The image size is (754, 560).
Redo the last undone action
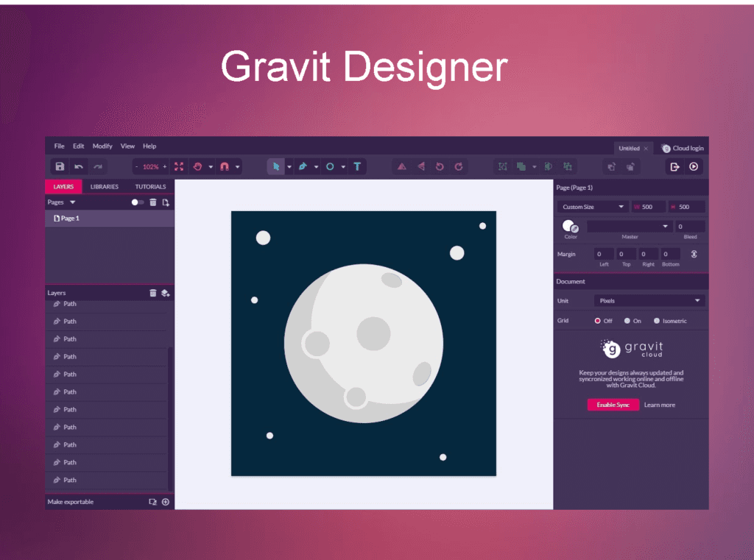(x=98, y=167)
